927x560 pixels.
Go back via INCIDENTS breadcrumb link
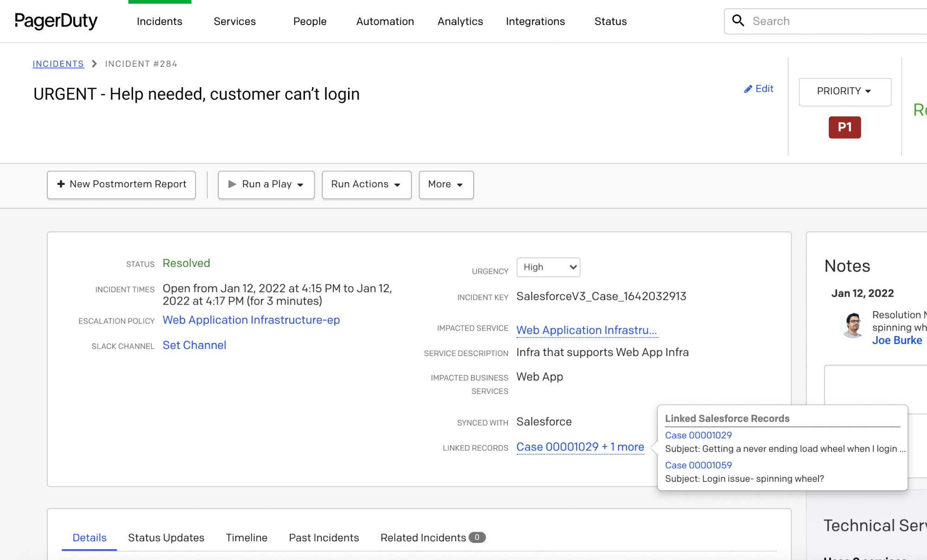(58, 64)
